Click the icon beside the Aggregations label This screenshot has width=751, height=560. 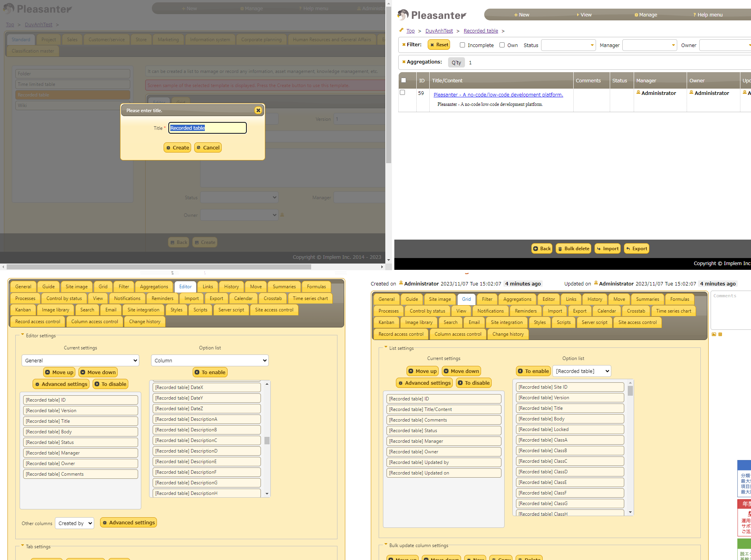pos(403,62)
